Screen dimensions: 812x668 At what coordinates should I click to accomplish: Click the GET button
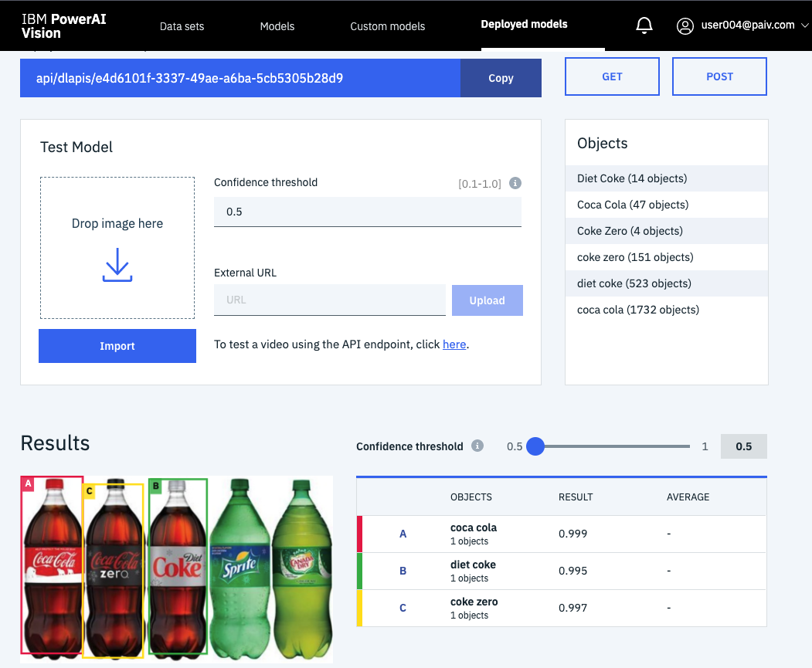[x=612, y=76]
